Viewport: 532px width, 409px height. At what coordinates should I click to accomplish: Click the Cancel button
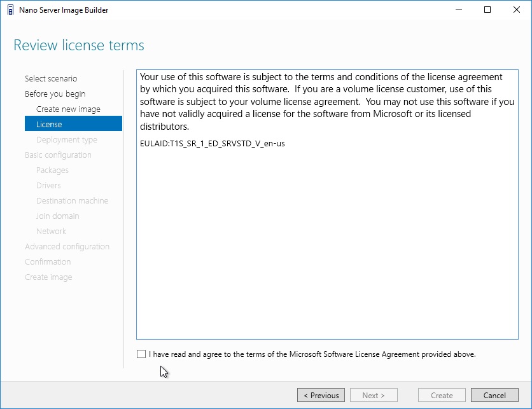point(494,395)
